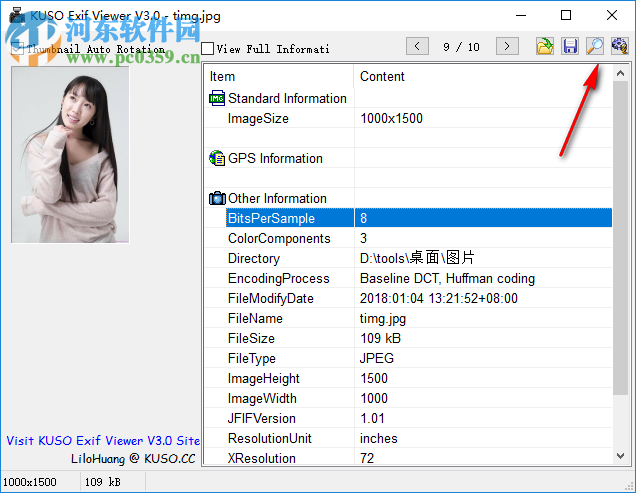
Task: Click the Content column header
Action: pyautogui.click(x=483, y=76)
